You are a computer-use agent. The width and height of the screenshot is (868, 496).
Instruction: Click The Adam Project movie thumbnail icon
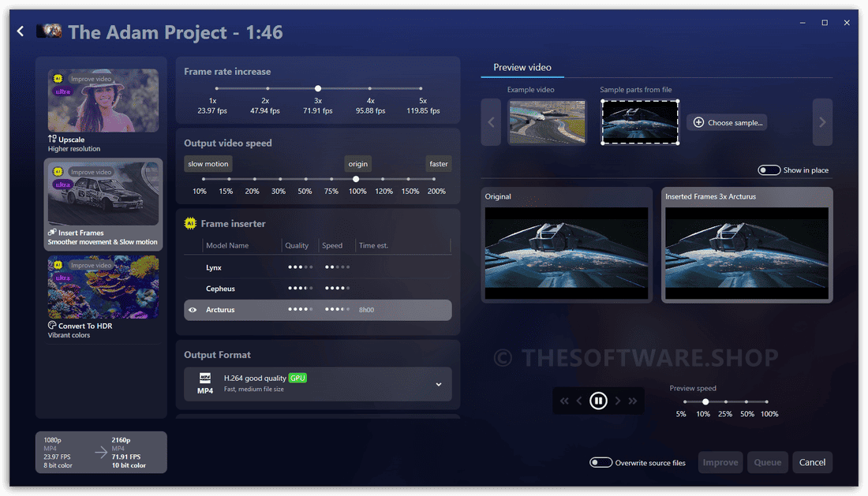(49, 31)
